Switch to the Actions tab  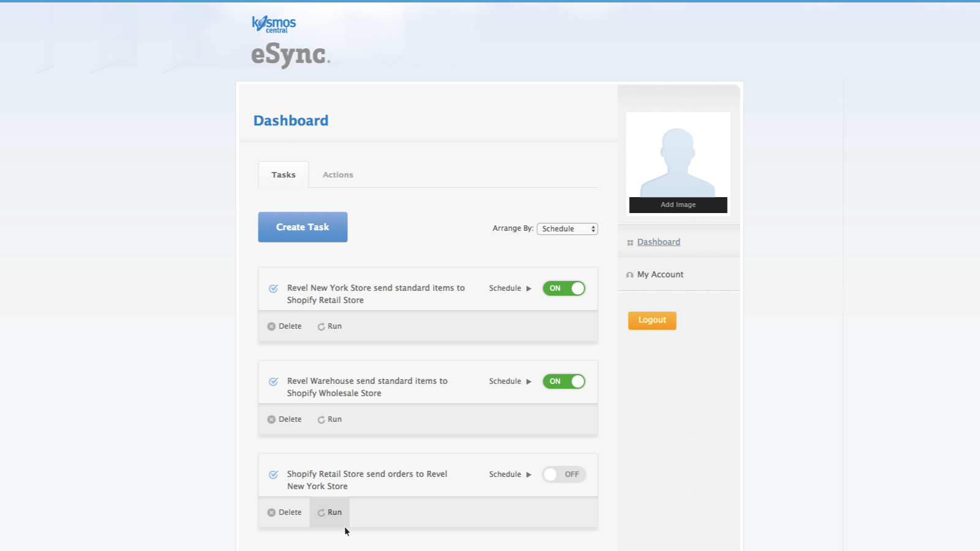click(337, 174)
